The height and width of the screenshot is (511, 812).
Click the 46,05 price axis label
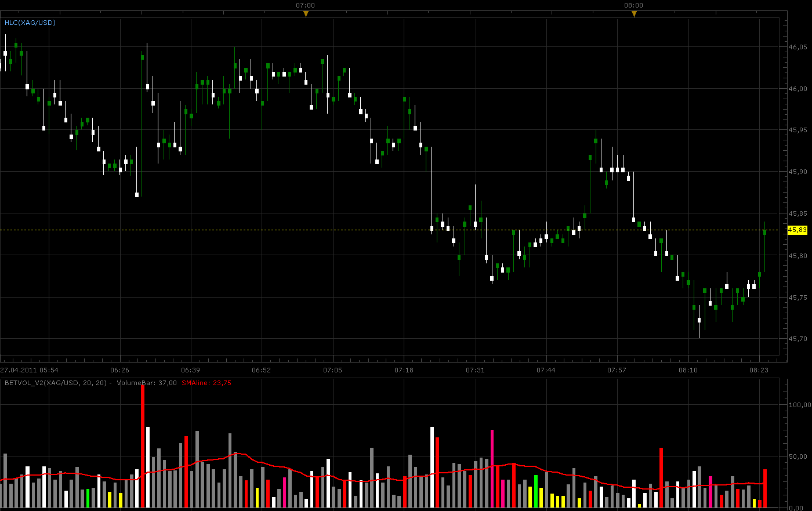point(797,47)
